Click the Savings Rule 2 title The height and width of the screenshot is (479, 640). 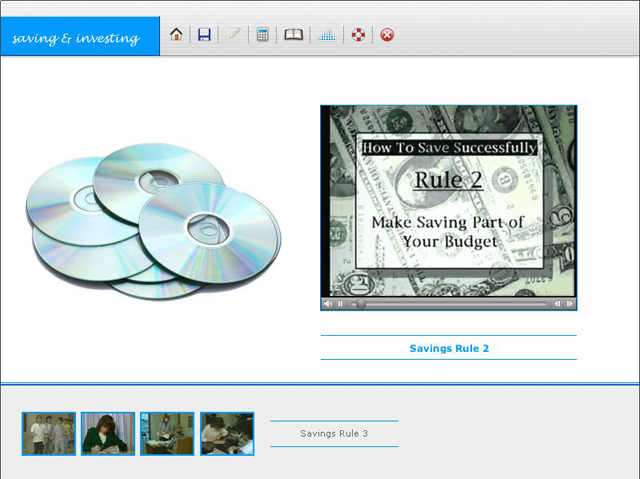pyautogui.click(x=449, y=348)
